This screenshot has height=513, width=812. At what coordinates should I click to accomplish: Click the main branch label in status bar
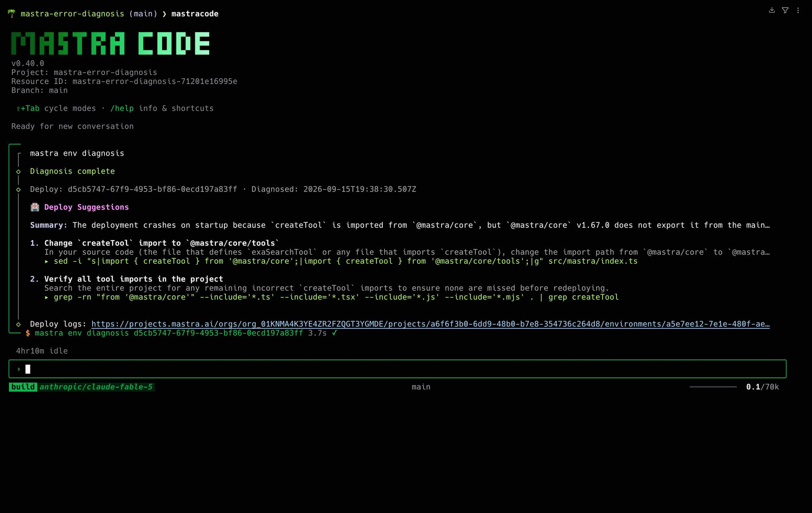[421, 387]
